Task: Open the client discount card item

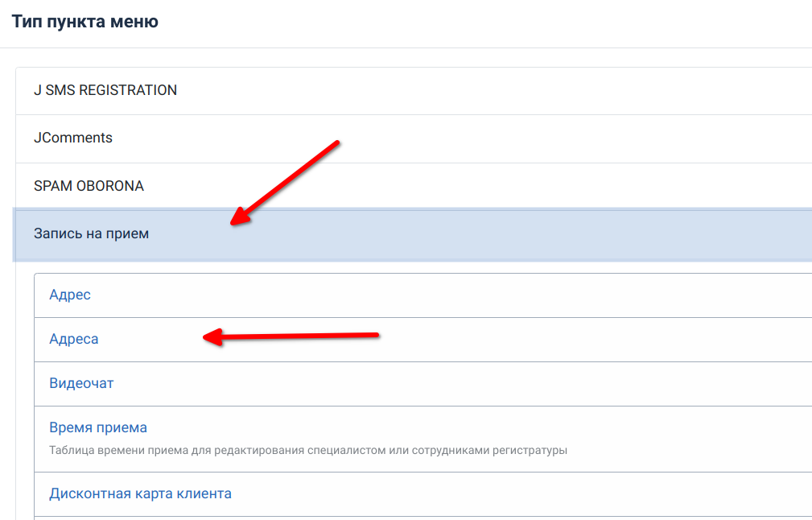Action: pos(140,493)
